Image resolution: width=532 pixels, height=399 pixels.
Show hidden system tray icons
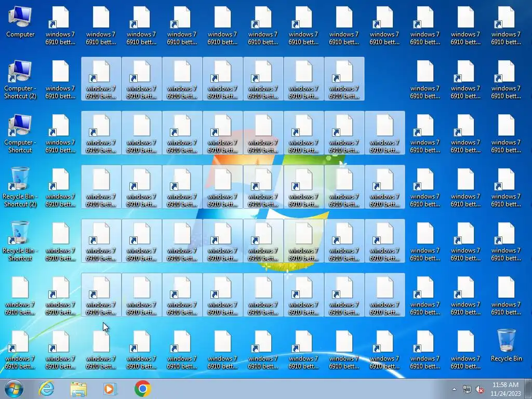(x=454, y=389)
